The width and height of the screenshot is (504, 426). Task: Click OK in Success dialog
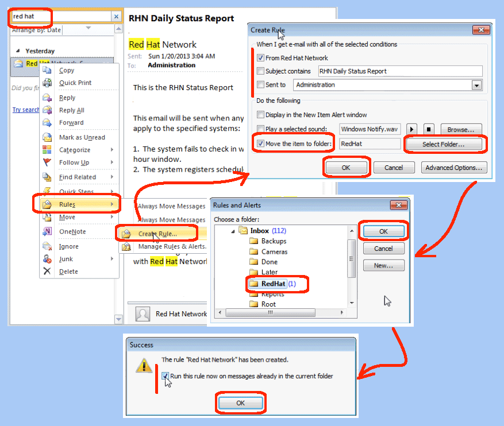coord(240,403)
